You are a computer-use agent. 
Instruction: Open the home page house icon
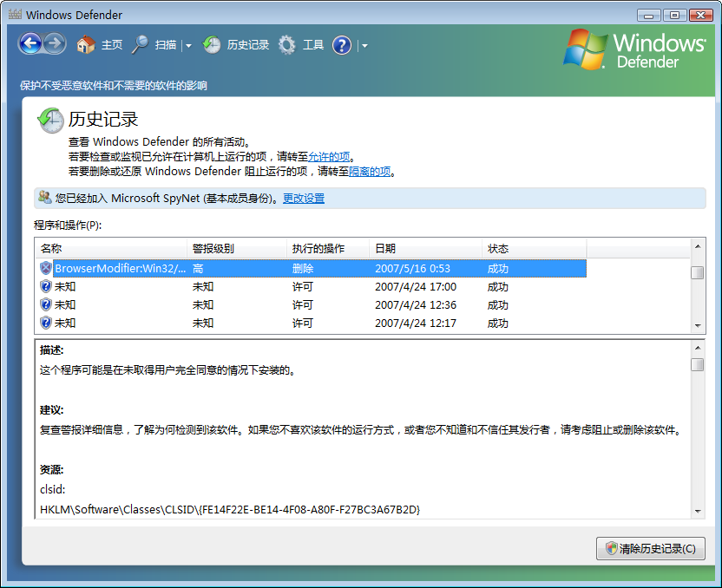click(86, 45)
